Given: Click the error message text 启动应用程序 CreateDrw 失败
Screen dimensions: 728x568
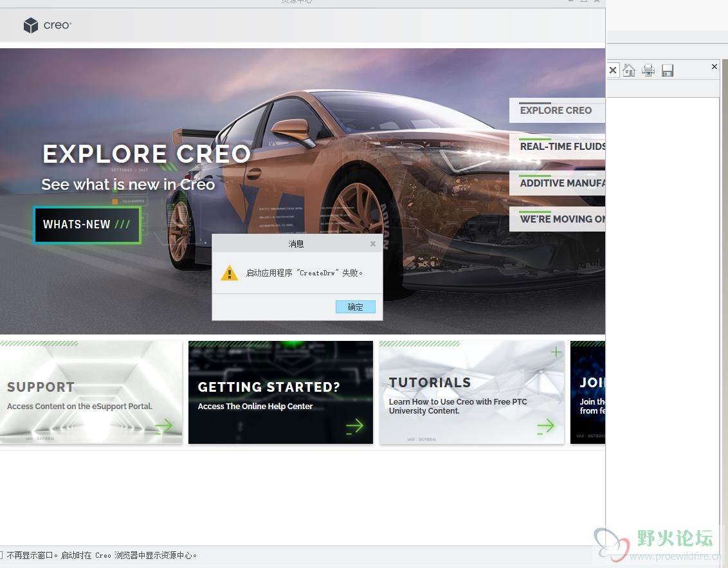Looking at the screenshot, I should 304,273.
